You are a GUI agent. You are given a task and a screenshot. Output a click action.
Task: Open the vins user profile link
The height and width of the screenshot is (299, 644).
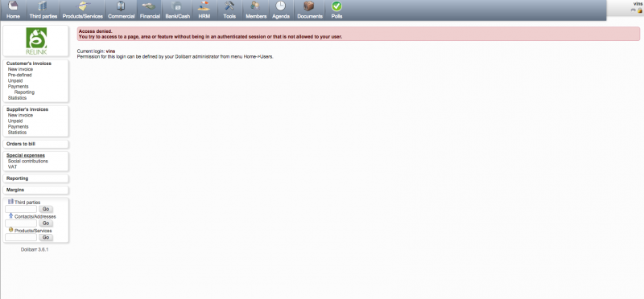tap(638, 4)
